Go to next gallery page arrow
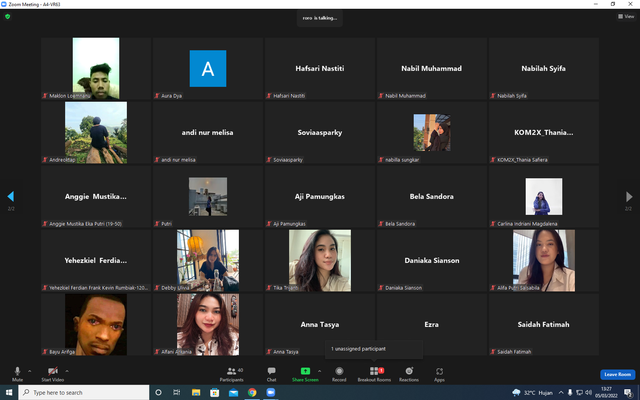The image size is (640, 400). click(x=629, y=196)
